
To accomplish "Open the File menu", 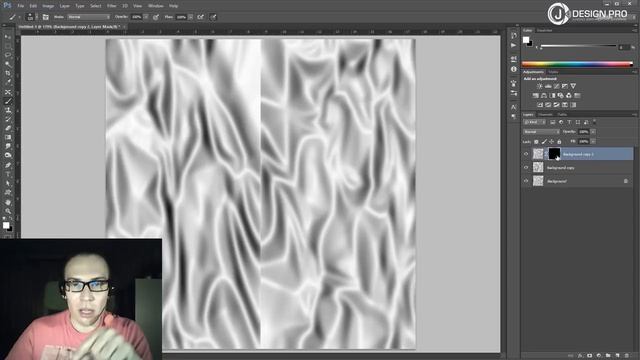I will [20, 6].
